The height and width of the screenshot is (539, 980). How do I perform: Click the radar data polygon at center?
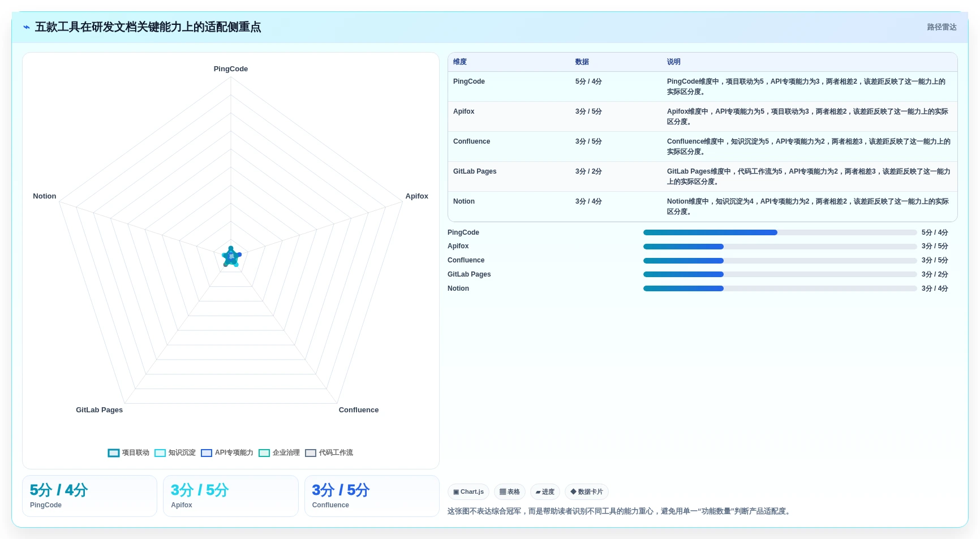point(231,257)
